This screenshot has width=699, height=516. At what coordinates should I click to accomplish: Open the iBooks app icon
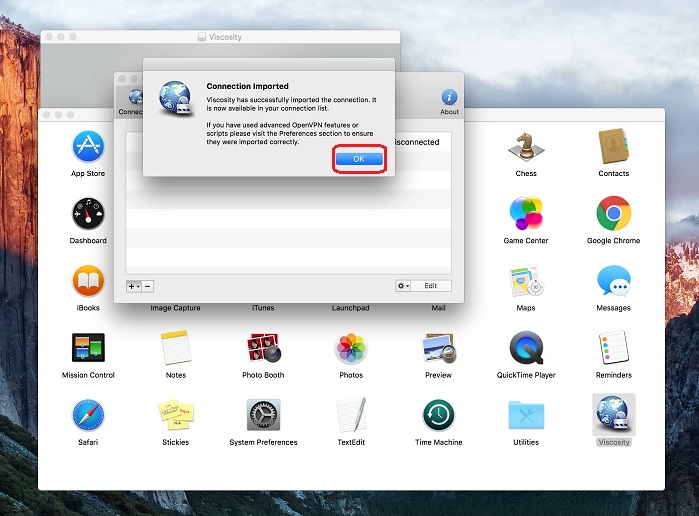88,281
